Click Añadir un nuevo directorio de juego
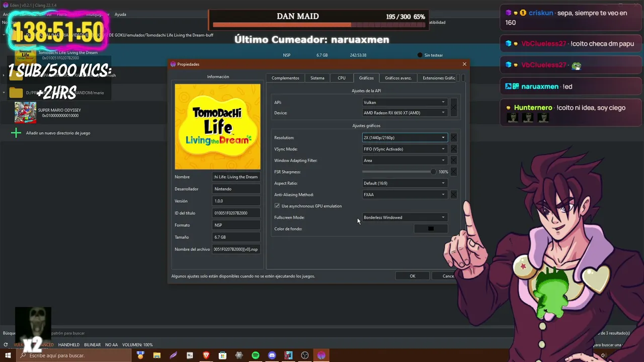The height and width of the screenshot is (362, 644). pos(58,133)
